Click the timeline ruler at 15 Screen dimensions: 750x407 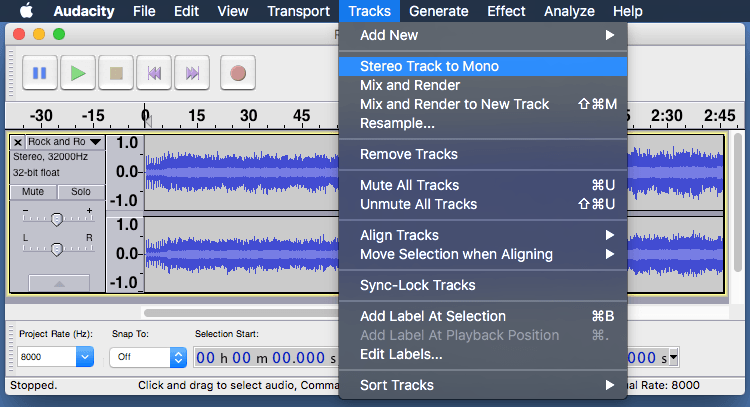pos(196,116)
